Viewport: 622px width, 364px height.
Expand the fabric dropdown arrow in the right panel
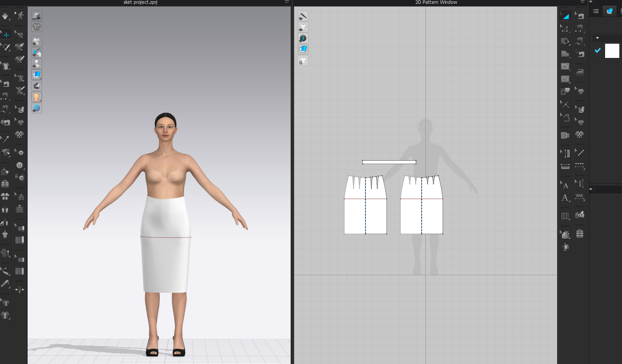pyautogui.click(x=597, y=38)
